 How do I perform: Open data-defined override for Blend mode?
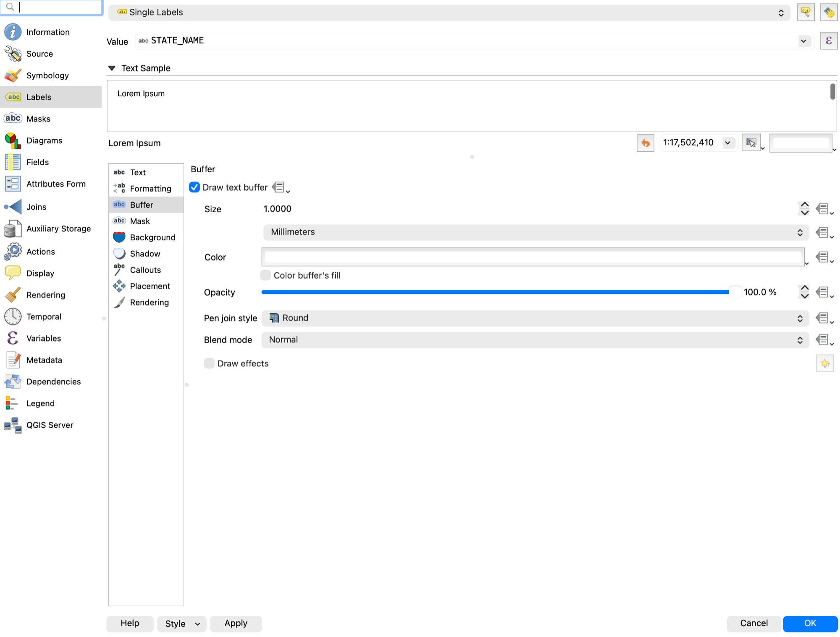pos(824,340)
